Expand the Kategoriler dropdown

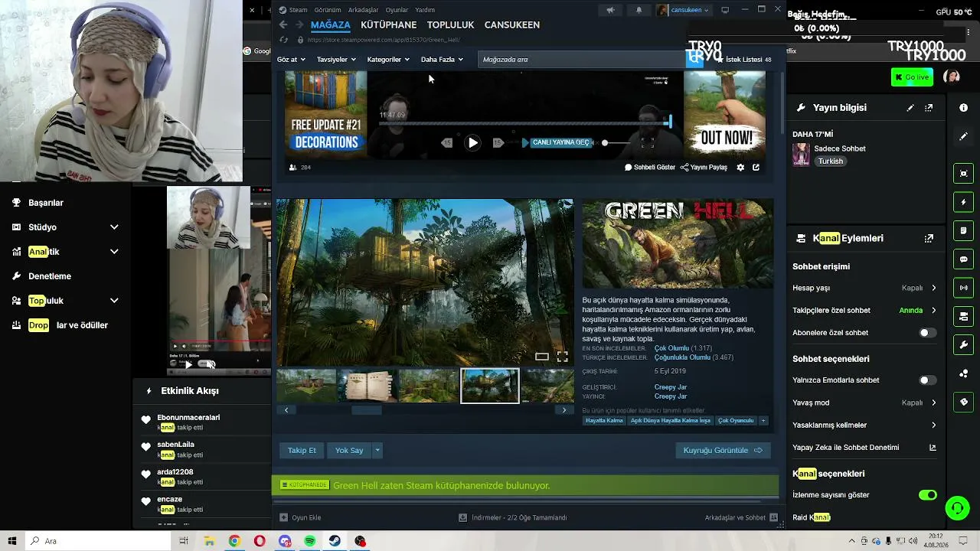point(388,59)
